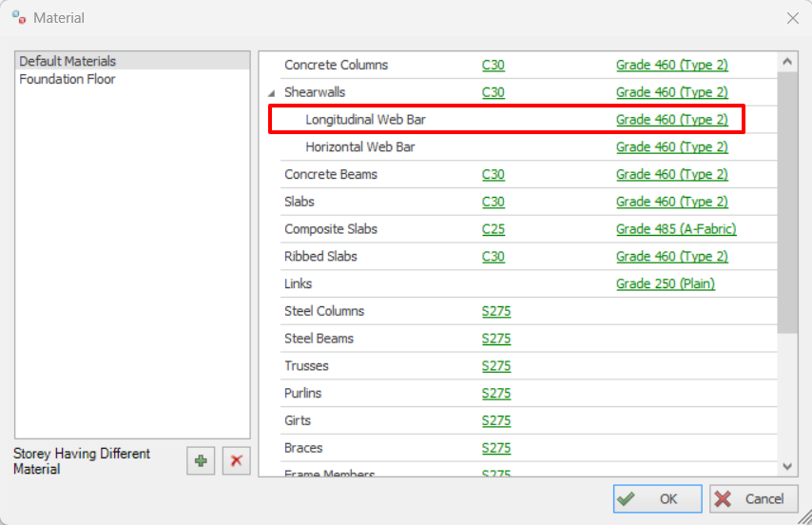Open Trusses S275 steel link
The height and width of the screenshot is (525, 812).
tap(496, 366)
